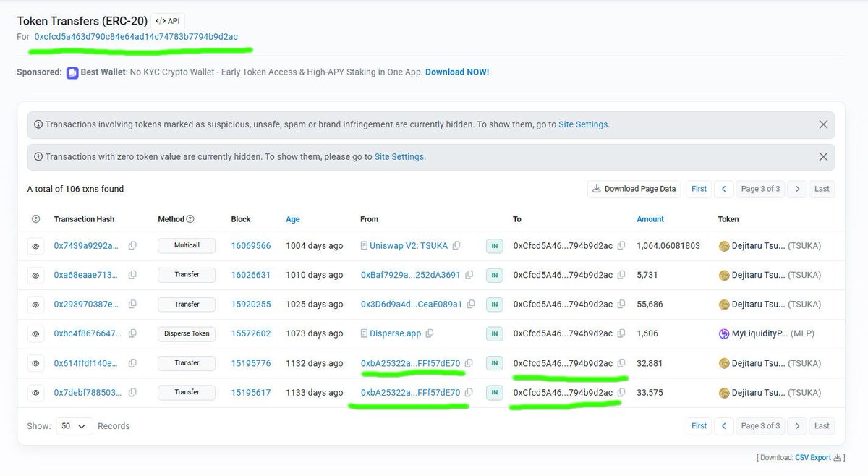Image resolution: width=868 pixels, height=476 pixels.
Task: Click the Best Wallet Download NOW link
Action: click(x=457, y=72)
